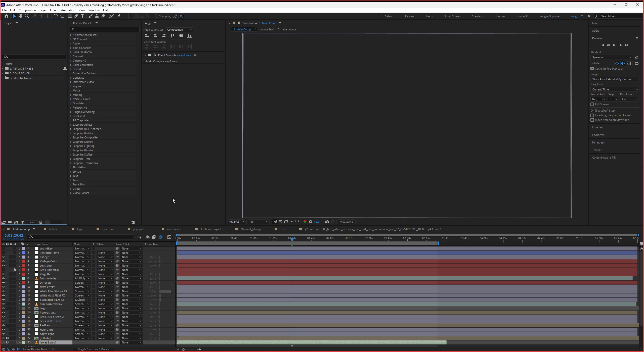Open blending mode dropdown for 8mm overlay
Viewport: 644px width, 352px height.
point(82,278)
